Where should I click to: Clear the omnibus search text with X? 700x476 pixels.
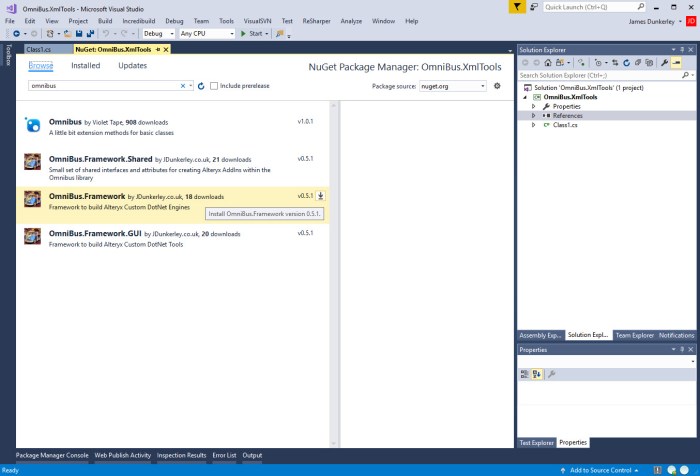(183, 86)
